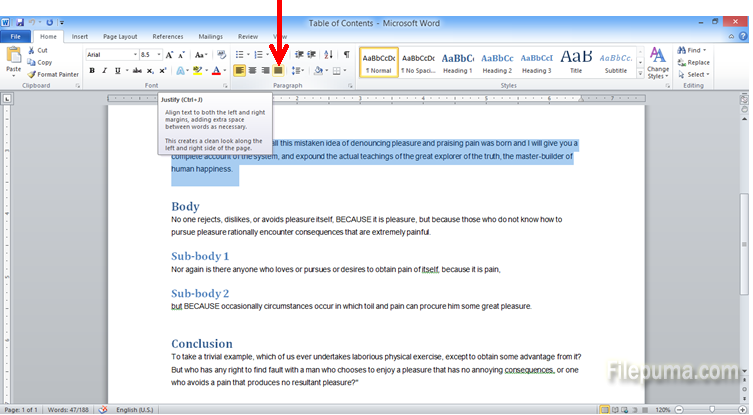
Task: Cut the selected text
Action: click(42, 50)
